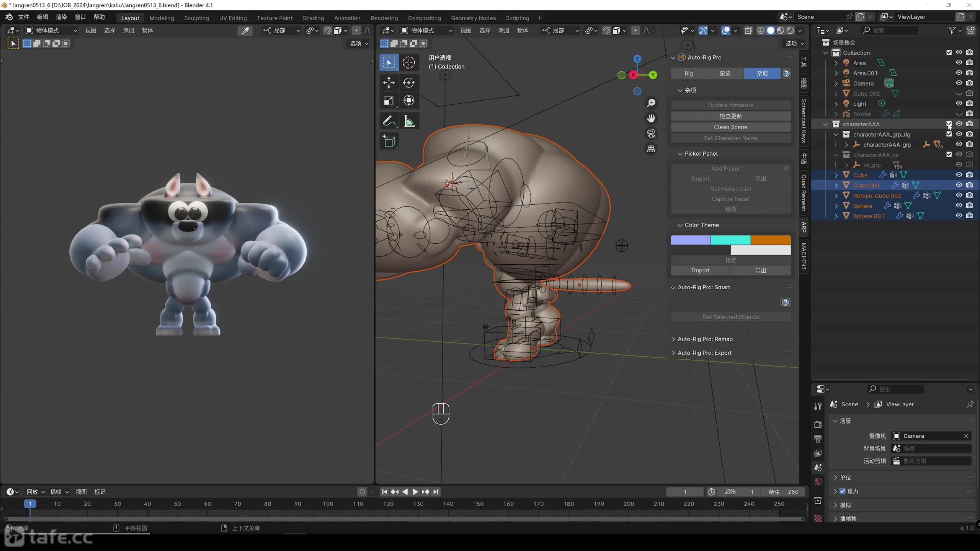Open the 文件 menu
The image size is (980, 551).
(24, 17)
